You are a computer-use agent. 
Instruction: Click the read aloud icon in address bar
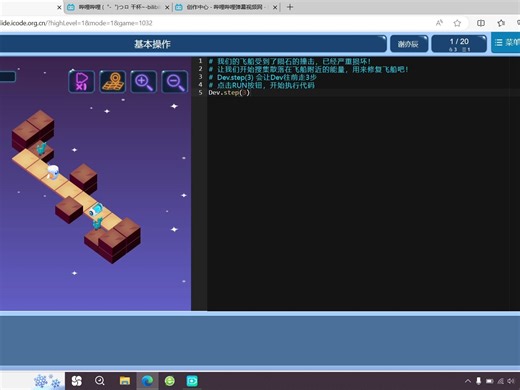(439, 23)
